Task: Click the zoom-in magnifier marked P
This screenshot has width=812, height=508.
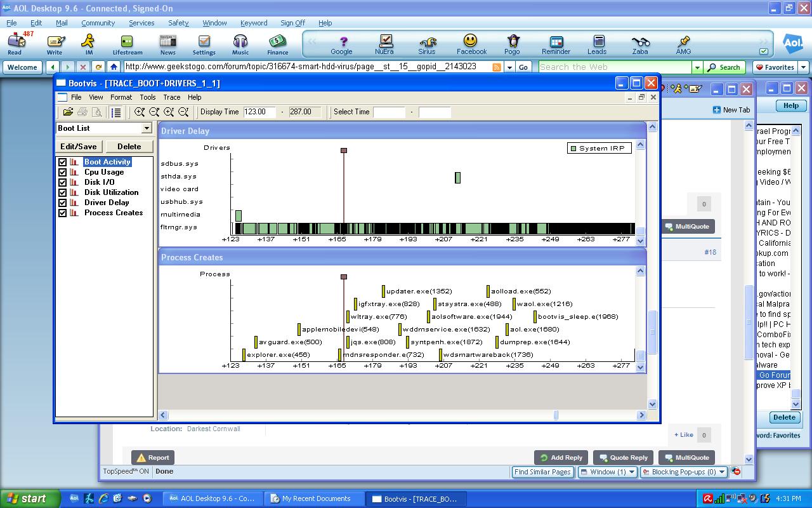Action: pos(140,112)
